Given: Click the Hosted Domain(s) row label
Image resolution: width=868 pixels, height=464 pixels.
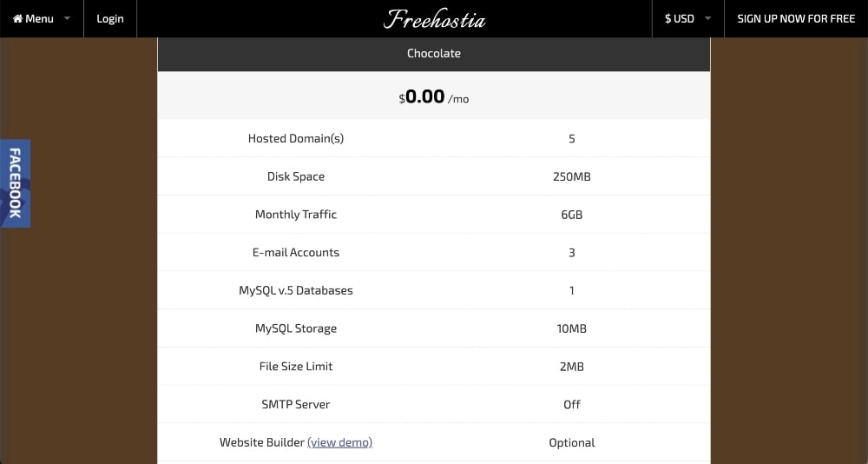Looking at the screenshot, I should point(296,138).
